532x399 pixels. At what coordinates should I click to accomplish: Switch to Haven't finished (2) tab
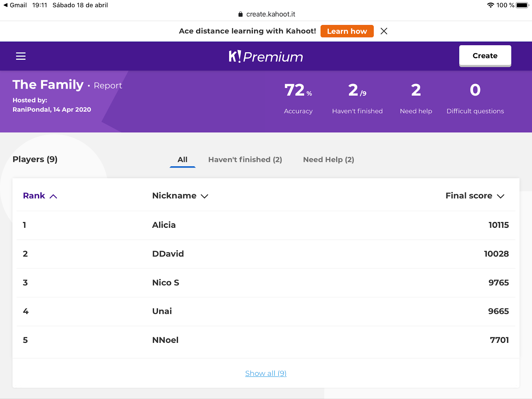[x=245, y=160]
